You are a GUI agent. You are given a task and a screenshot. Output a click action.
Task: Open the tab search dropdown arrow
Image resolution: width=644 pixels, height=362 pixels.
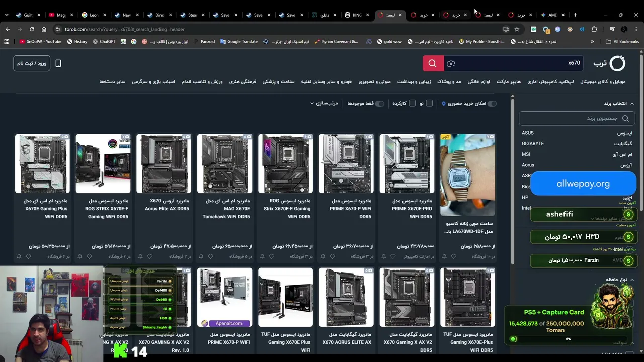pos(7,15)
